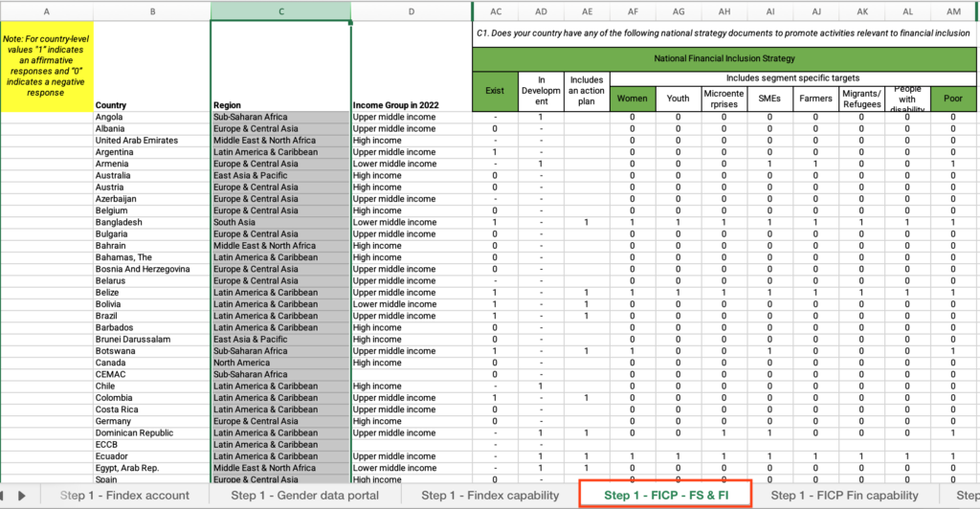Click the Microenterprises header cell
The height and width of the screenshot is (509, 980).
[724, 99]
